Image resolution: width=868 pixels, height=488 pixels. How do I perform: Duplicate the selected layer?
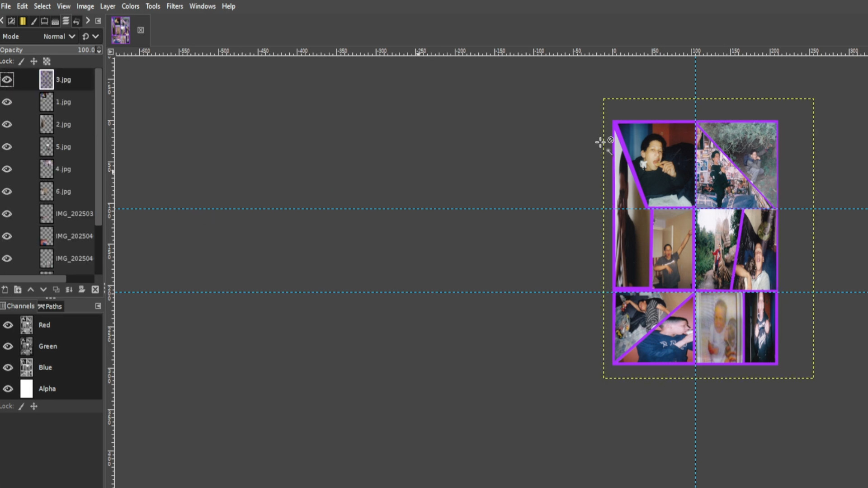tap(56, 290)
